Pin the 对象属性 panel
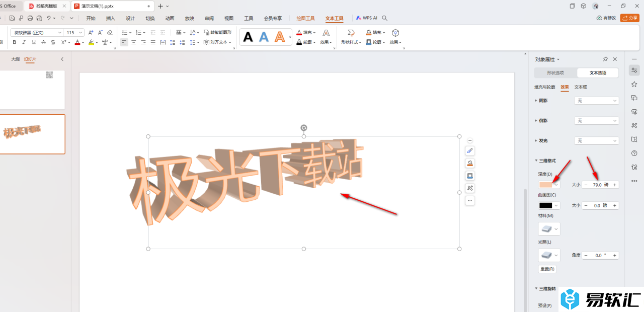Image resolution: width=644 pixels, height=312 pixels. (605, 59)
